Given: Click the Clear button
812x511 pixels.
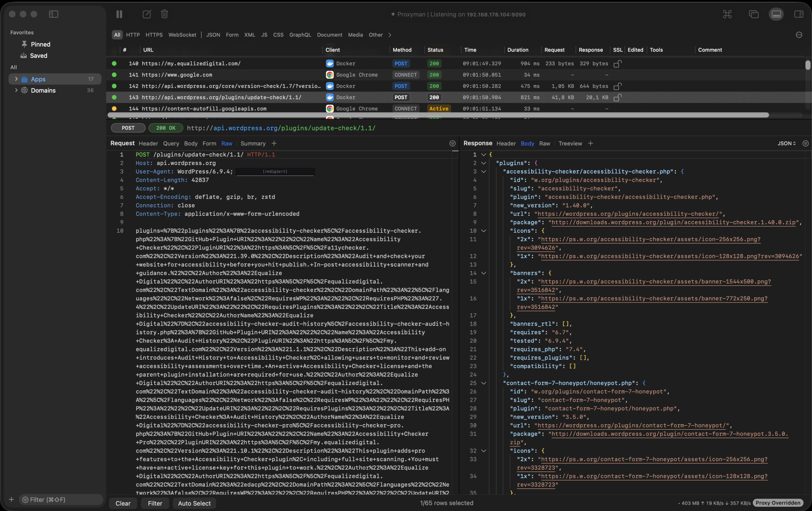Looking at the screenshot, I should click(x=123, y=503).
